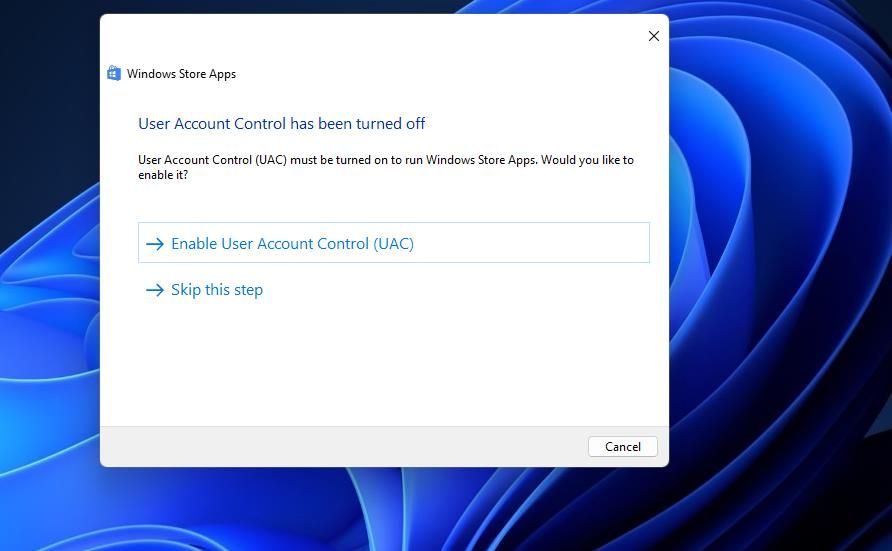This screenshot has height=551, width=892.
Task: Click the Windows Store Apps bag icon
Action: (x=114, y=73)
